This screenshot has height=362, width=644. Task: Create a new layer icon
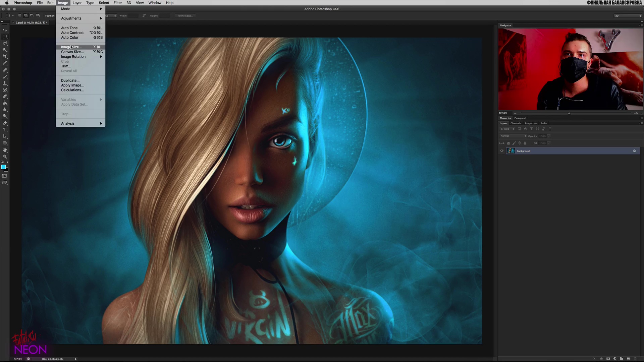628,359
